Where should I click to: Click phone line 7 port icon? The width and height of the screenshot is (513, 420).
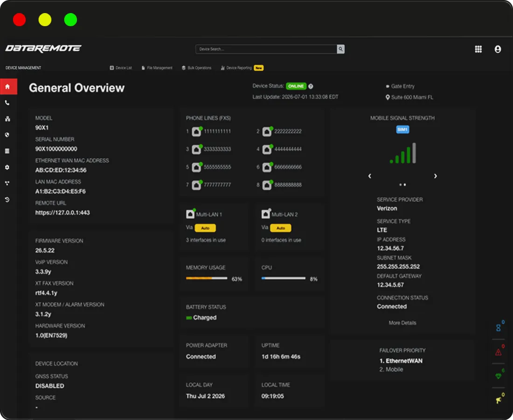point(197,185)
